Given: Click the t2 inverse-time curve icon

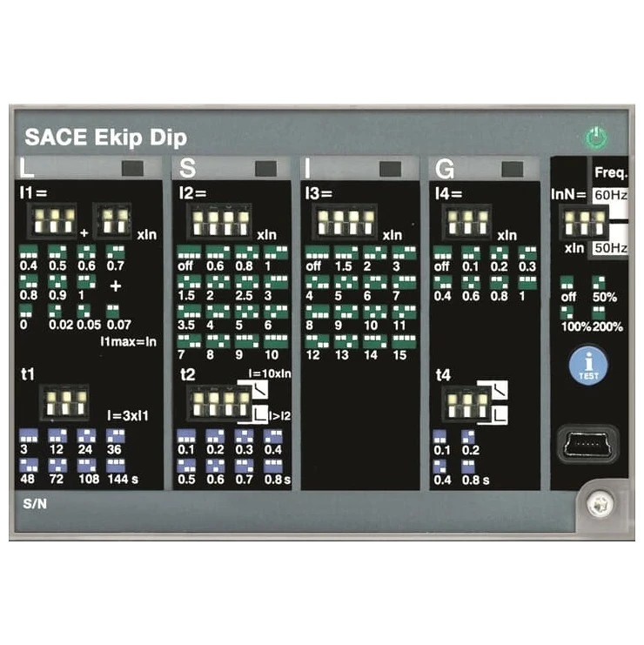Looking at the screenshot, I should (x=258, y=389).
